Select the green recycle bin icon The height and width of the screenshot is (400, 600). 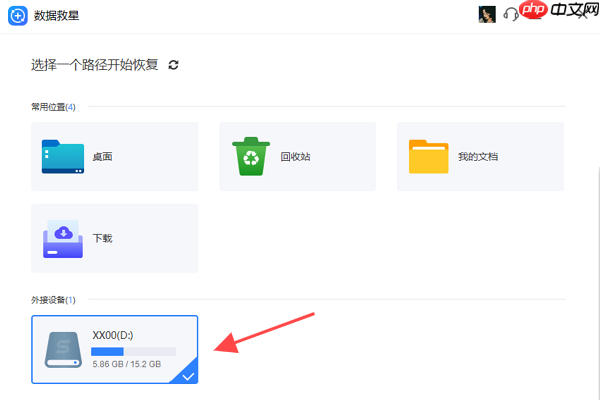[251, 156]
